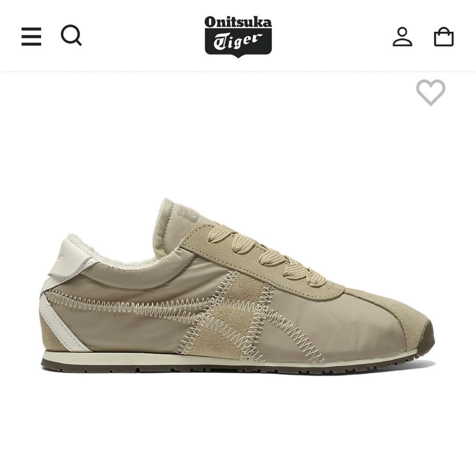The width and height of the screenshot is (476, 476).
Task: Go to the account profile icon
Action: pyautogui.click(x=402, y=37)
